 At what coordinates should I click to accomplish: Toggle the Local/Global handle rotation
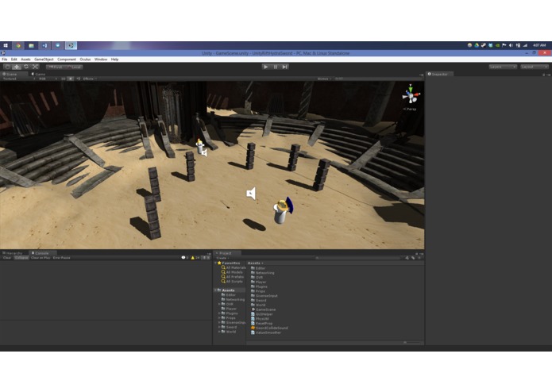click(x=74, y=67)
